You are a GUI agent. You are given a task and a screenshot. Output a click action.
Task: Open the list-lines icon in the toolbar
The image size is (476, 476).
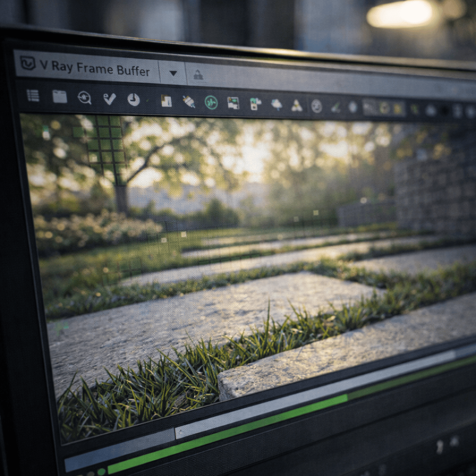click(33, 95)
